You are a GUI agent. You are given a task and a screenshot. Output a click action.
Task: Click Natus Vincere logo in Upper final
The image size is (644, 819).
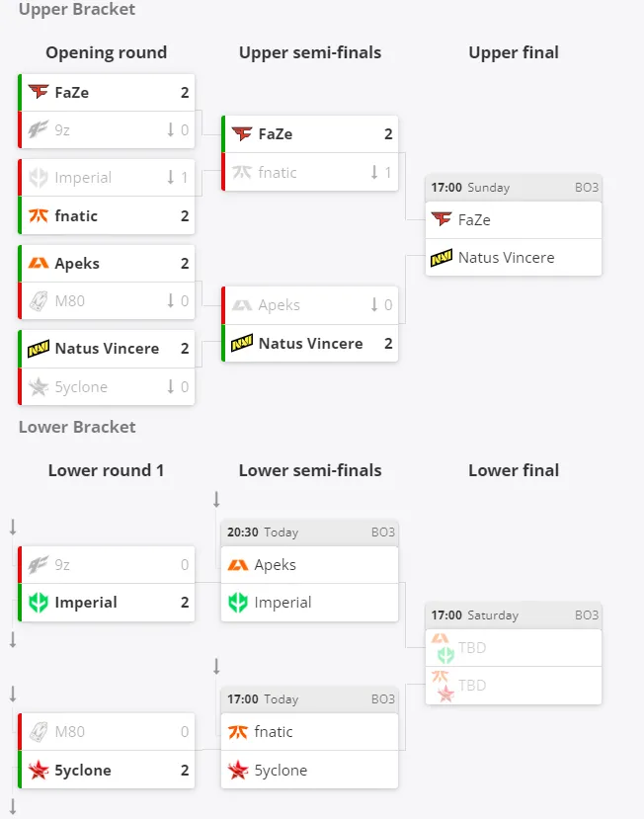442,258
